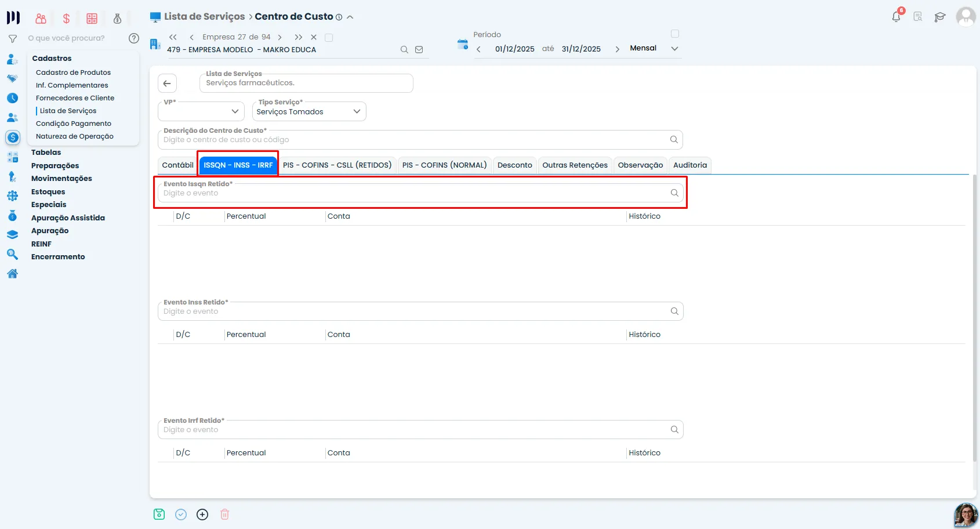Image resolution: width=980 pixels, height=529 pixels.
Task: Click the help question mark icon
Action: point(134,38)
